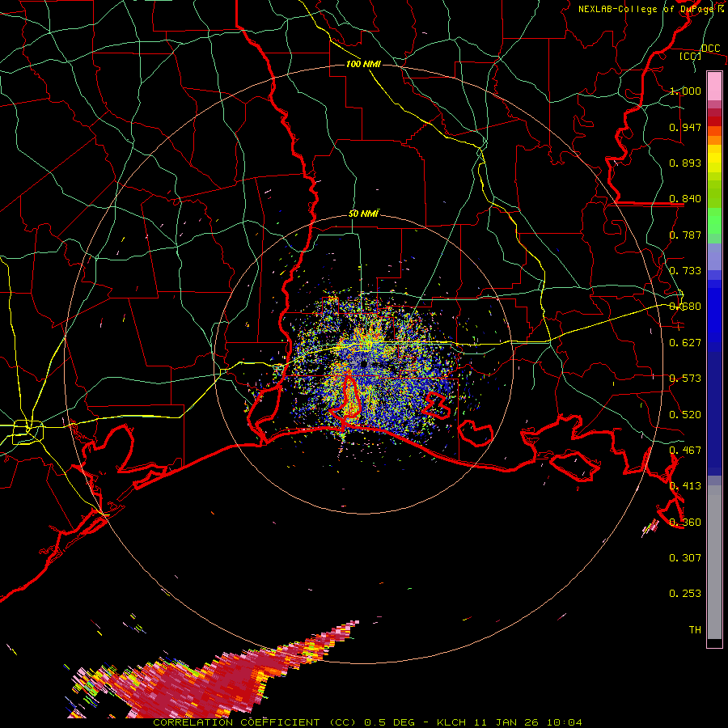The height and width of the screenshot is (728, 728).
Task: Click the "NEXLAB-College of DuPage" credit text
Action: pos(647,9)
